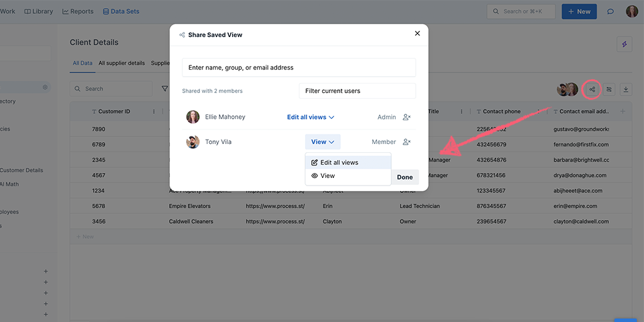Click the Lead Technician cell
This screenshot has height=322, width=644.
(419, 206)
